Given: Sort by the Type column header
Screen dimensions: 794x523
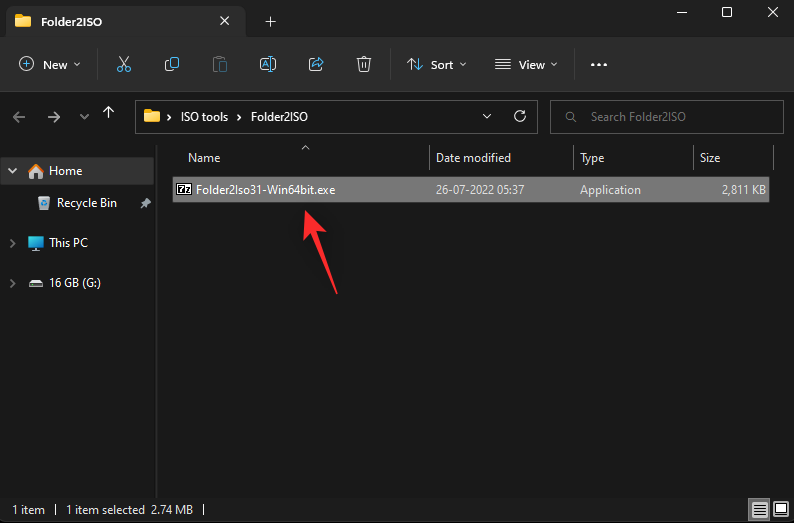Looking at the screenshot, I should (592, 158).
